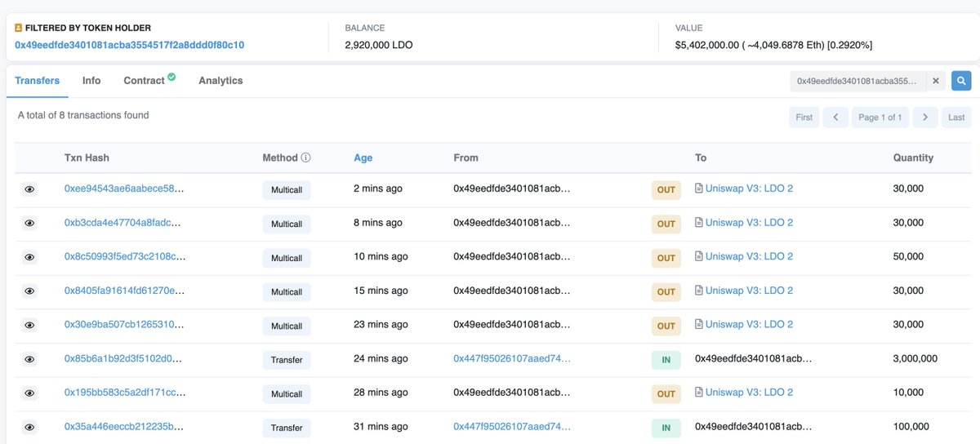Click contract file icon in 15 mins ago row
Screen dimensions: 980x444
tap(699, 291)
